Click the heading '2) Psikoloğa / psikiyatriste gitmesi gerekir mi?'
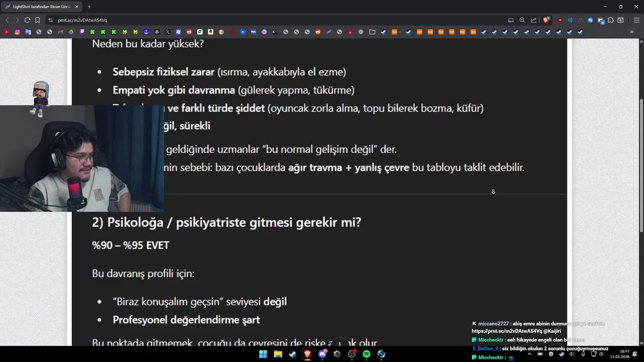The height and width of the screenshot is (362, 644). [x=226, y=222]
